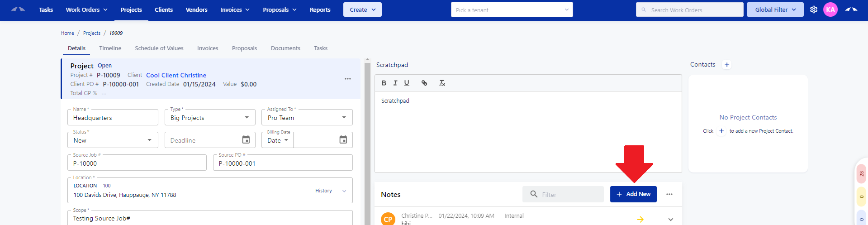The width and height of the screenshot is (868, 225).
Task: Click the yellow arrow on Christine's note
Action: pos(640,219)
